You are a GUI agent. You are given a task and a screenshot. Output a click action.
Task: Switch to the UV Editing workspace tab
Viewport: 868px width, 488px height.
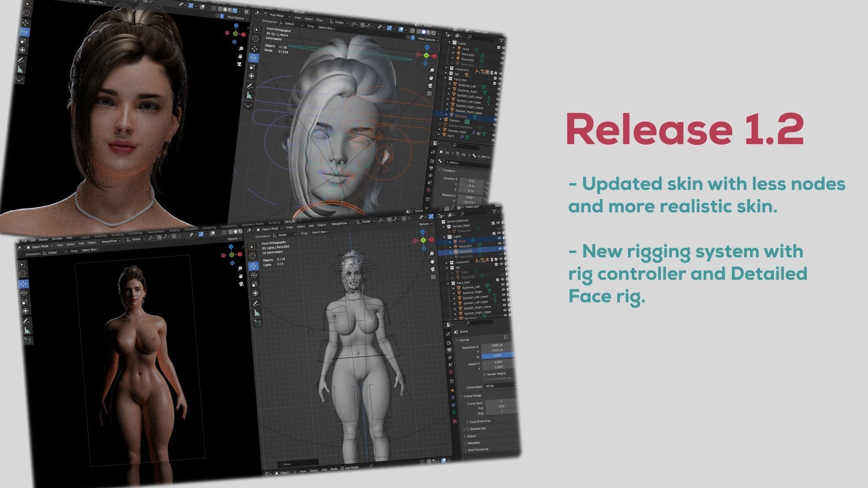(x=135, y=233)
